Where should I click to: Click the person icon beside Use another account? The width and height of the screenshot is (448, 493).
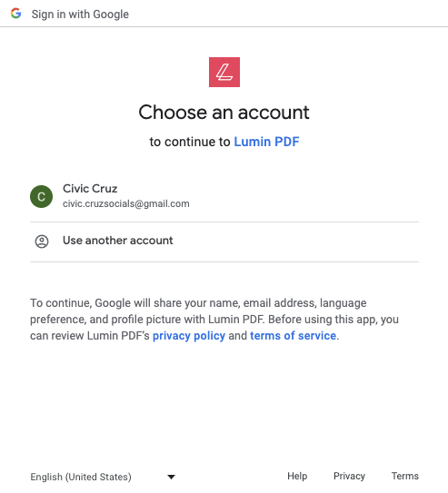[42, 242]
